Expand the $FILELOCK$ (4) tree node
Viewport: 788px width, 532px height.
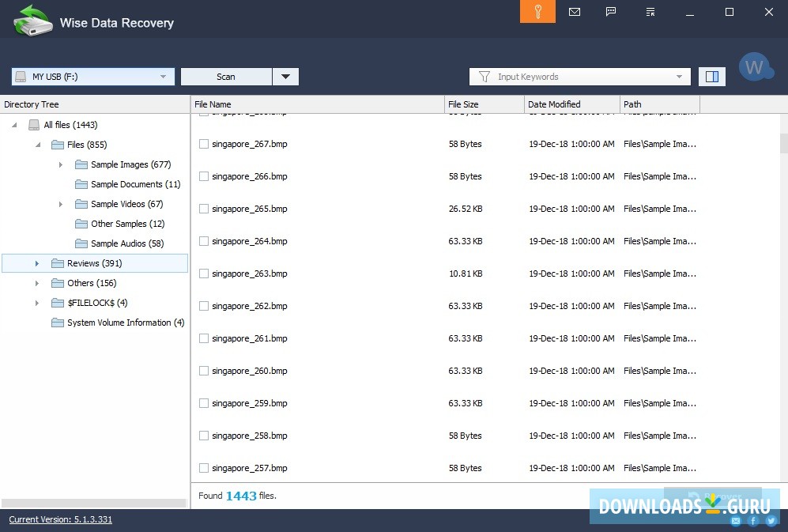pyautogui.click(x=37, y=303)
